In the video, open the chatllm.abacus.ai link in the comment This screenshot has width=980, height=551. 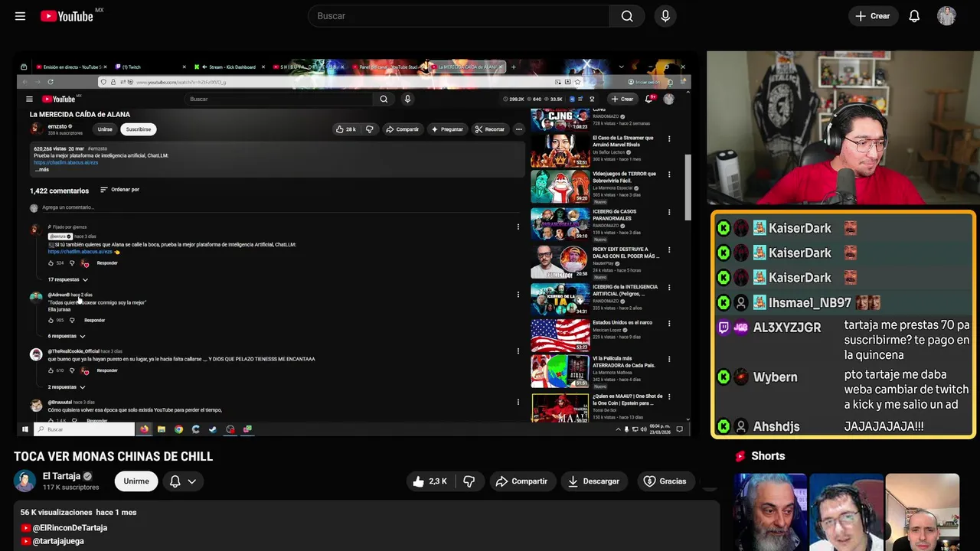coord(80,251)
